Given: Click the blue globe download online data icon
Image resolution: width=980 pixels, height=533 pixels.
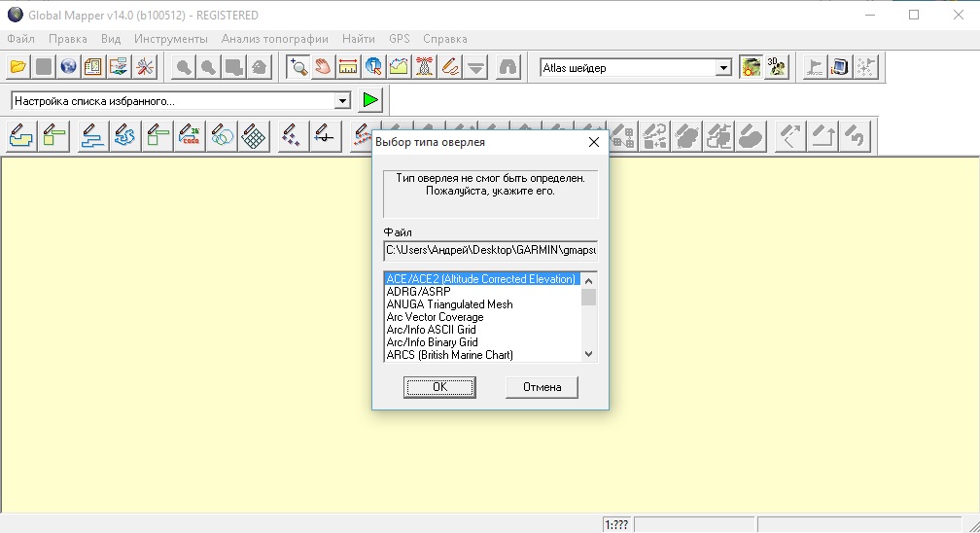Looking at the screenshot, I should click(68, 67).
